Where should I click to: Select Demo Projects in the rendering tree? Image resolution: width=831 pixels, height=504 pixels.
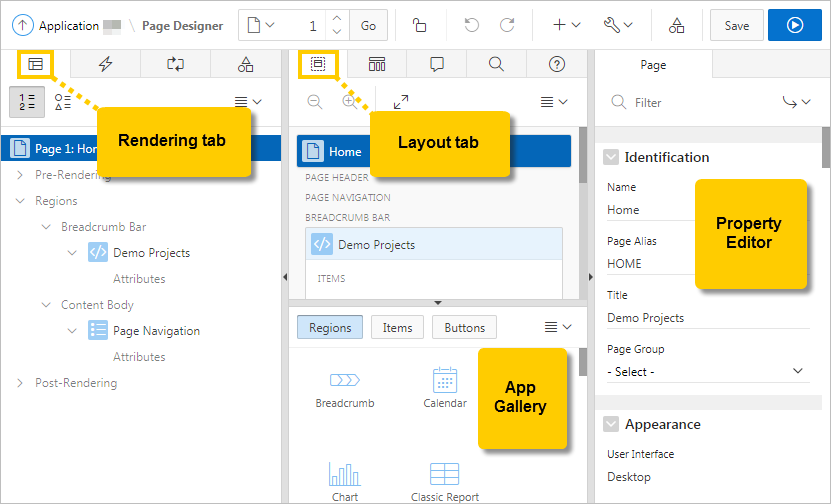tap(151, 253)
